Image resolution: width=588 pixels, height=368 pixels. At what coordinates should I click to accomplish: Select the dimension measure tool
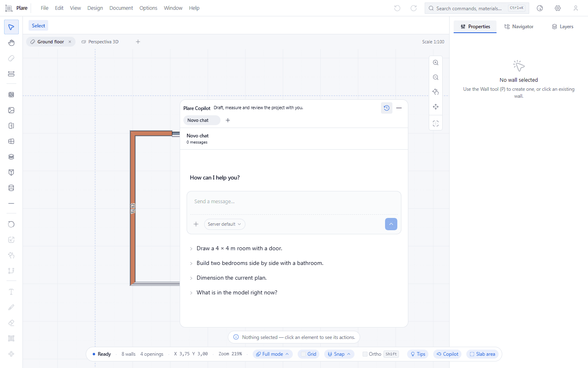[x=11, y=74]
